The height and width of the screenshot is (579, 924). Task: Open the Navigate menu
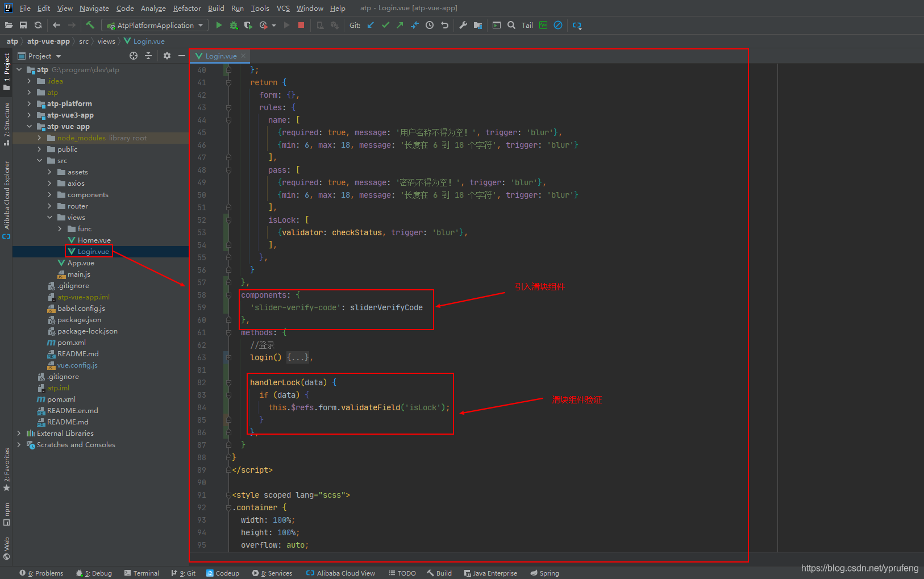point(94,8)
